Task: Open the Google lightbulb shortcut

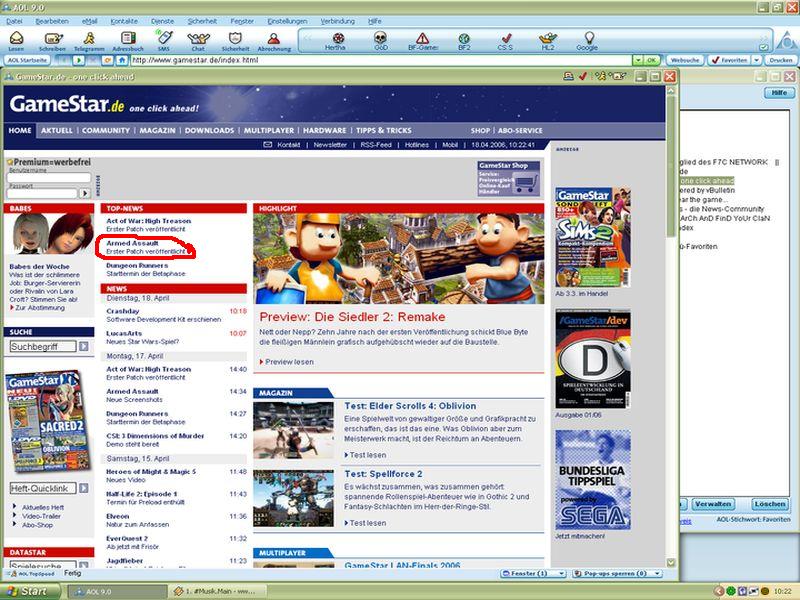Action: coord(588,41)
